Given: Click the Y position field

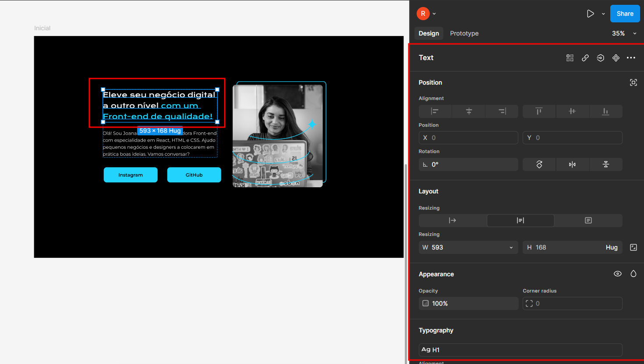Looking at the screenshot, I should (572, 138).
